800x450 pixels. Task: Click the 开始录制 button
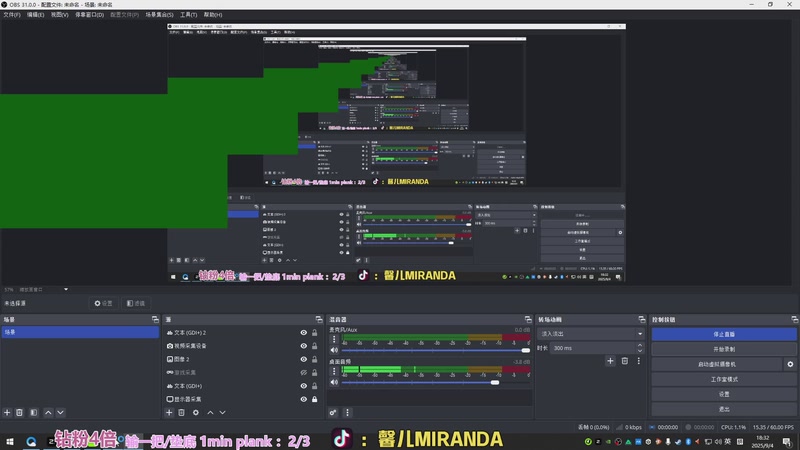[x=723, y=349]
